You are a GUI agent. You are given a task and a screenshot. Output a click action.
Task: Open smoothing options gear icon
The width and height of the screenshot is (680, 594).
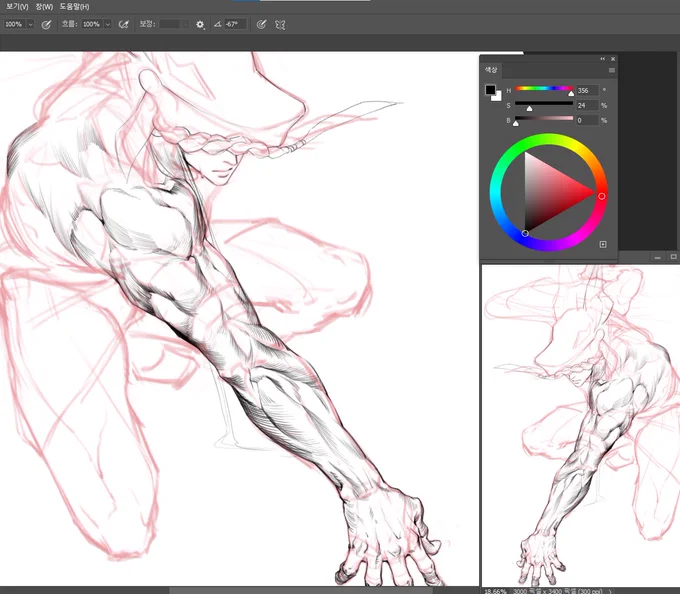pos(200,25)
